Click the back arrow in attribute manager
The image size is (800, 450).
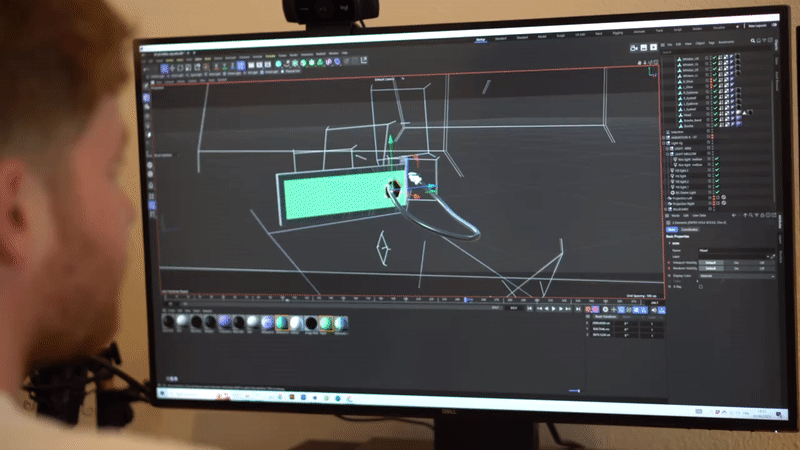(x=734, y=215)
